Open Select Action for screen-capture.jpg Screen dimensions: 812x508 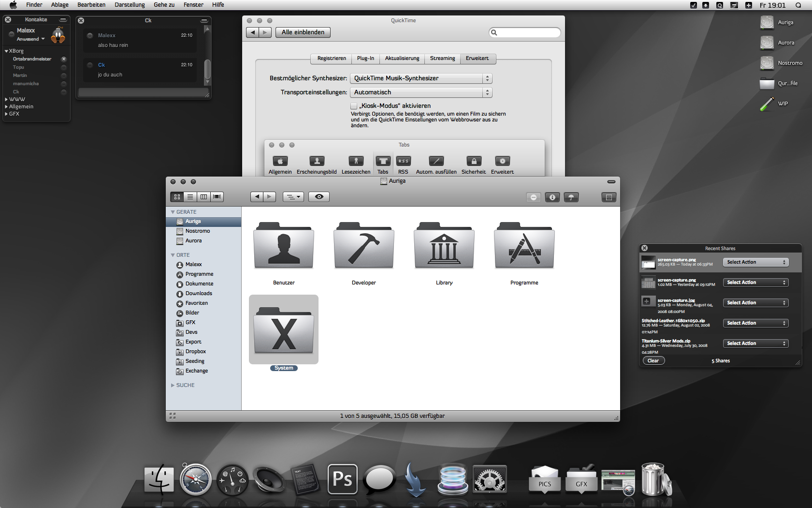click(756, 303)
